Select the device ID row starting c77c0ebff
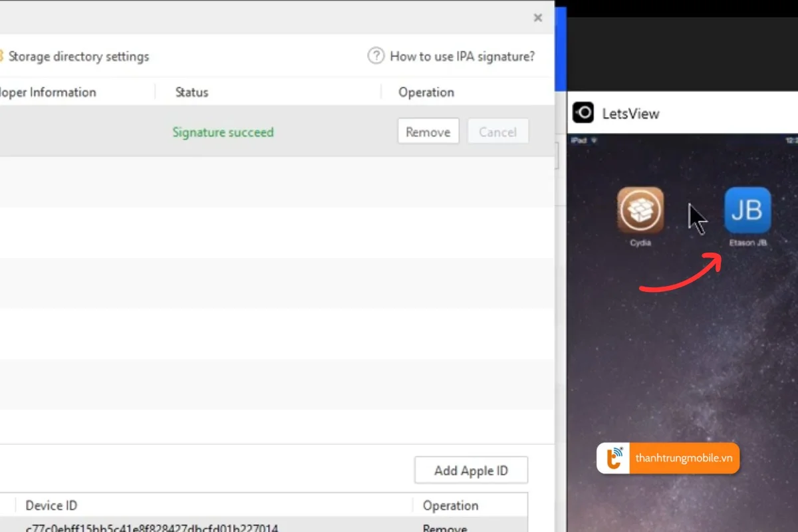 (x=152, y=528)
